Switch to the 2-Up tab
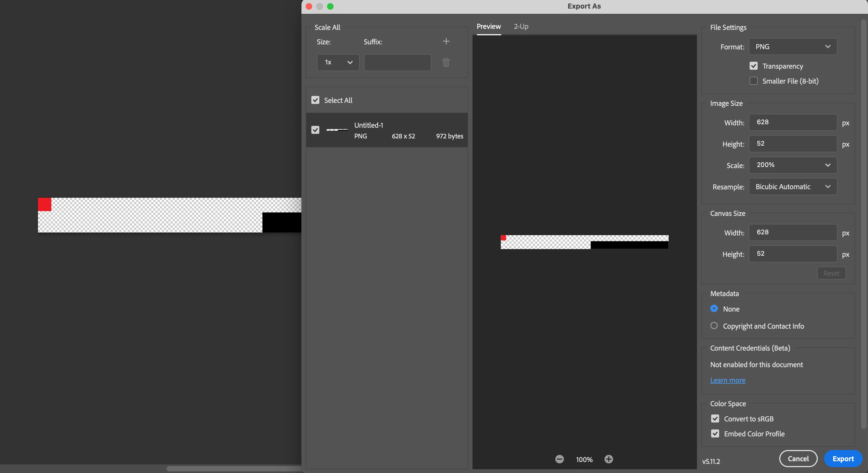This screenshot has width=868, height=473. point(521,26)
